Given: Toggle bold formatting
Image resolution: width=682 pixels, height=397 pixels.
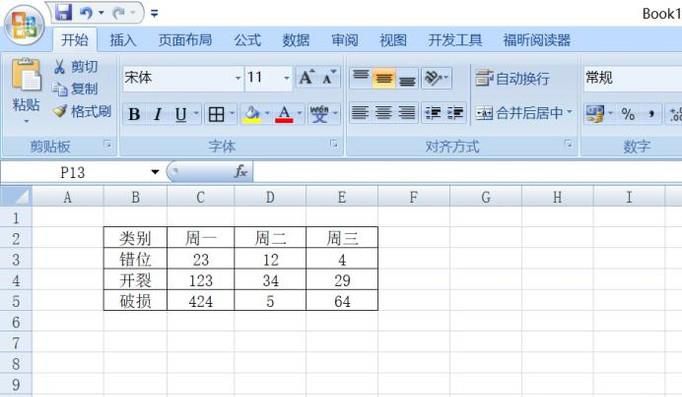Looking at the screenshot, I should click(134, 114).
